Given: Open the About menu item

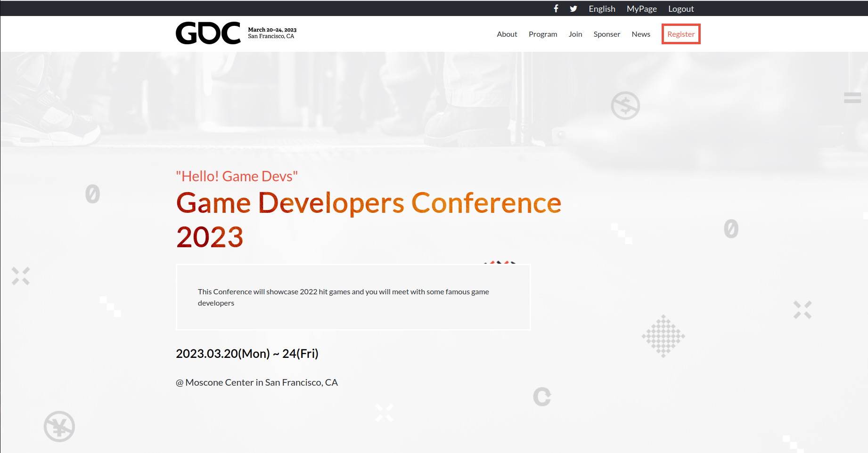Looking at the screenshot, I should coord(507,34).
